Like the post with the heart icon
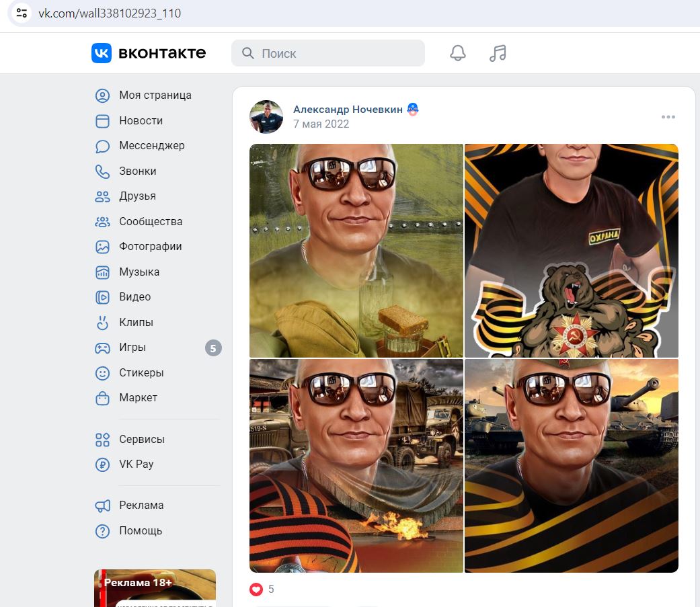Screen dimensions: 700x607 pyautogui.click(x=256, y=590)
